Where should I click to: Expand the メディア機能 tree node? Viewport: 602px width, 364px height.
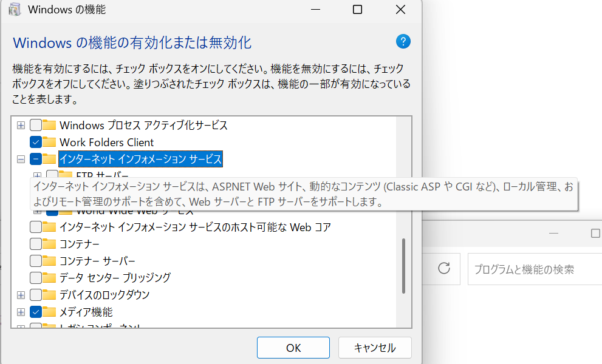pyautogui.click(x=21, y=312)
